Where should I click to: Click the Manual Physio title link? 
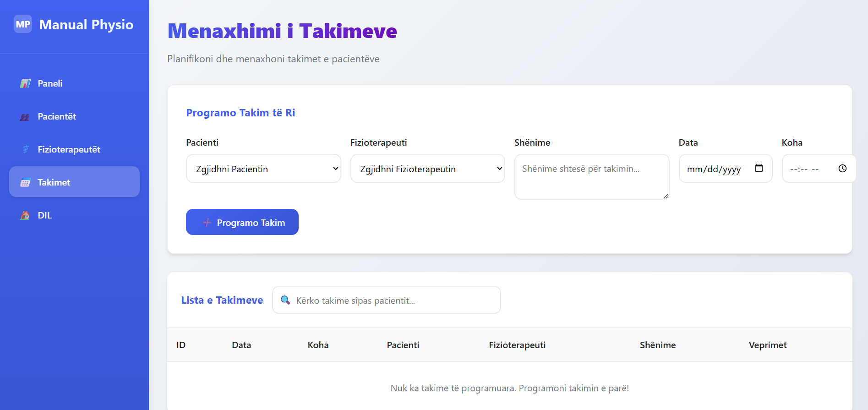(x=86, y=25)
